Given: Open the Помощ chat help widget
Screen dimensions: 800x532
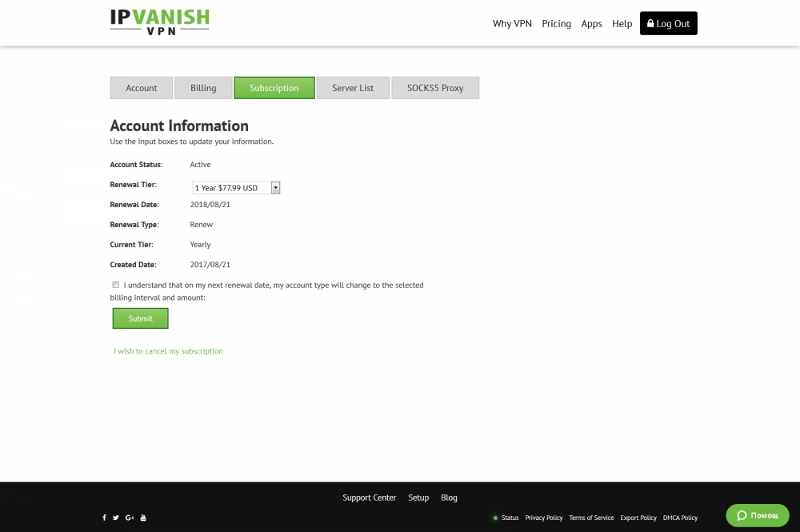Looking at the screenshot, I should pyautogui.click(x=758, y=515).
